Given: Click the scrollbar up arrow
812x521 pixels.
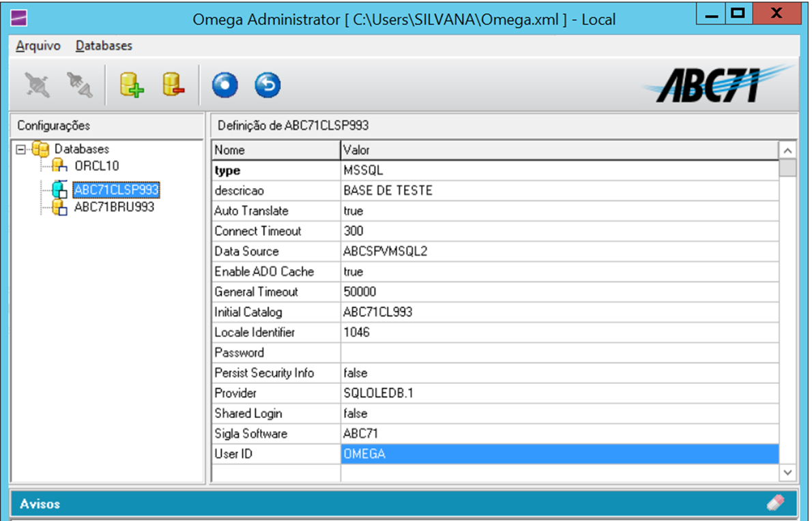Looking at the screenshot, I should click(x=787, y=151).
